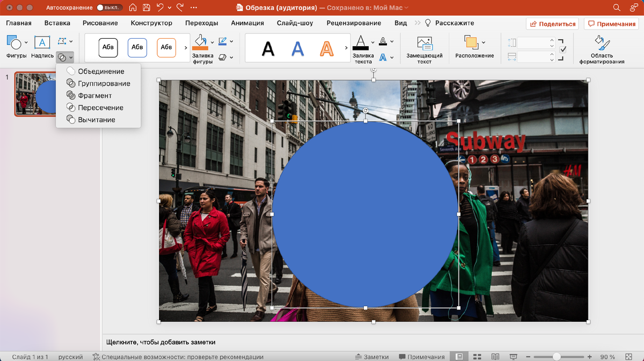Image resolution: width=644 pixels, height=361 pixels.
Task: Click the Примечания button in ribbon header
Action: coord(611,24)
